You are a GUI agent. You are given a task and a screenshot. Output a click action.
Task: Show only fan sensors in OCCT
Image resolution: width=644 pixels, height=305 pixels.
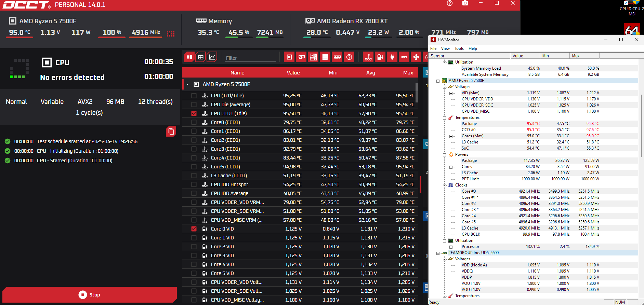(x=416, y=57)
